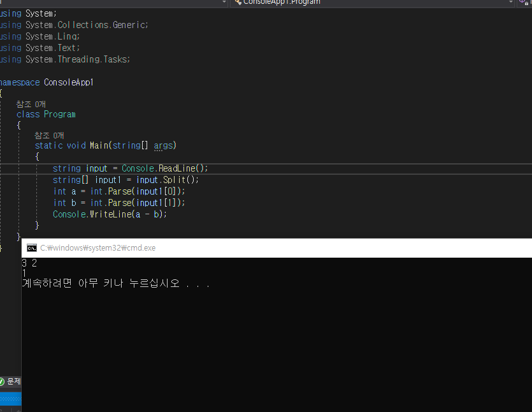Click the cmd.exe icon in the console title bar
The width and height of the screenshot is (532, 412).
(32, 248)
